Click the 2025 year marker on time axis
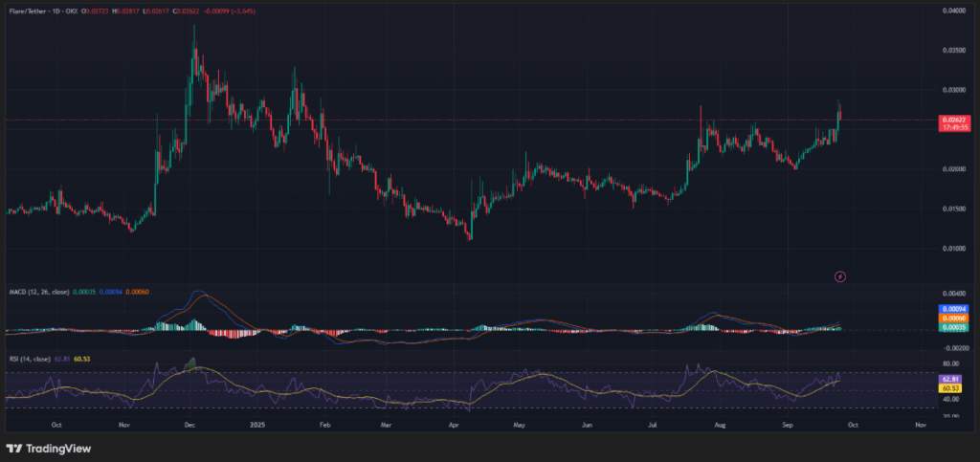Screen dimensions: 980x462 click(x=256, y=423)
